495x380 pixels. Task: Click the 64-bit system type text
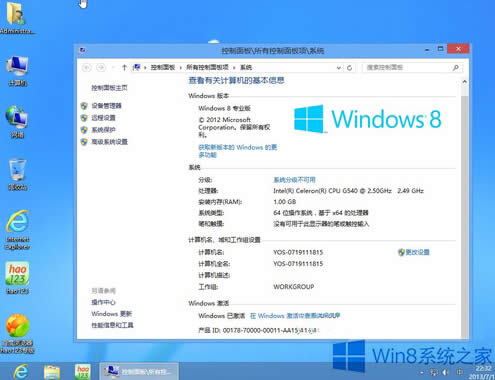pyautogui.click(x=321, y=213)
